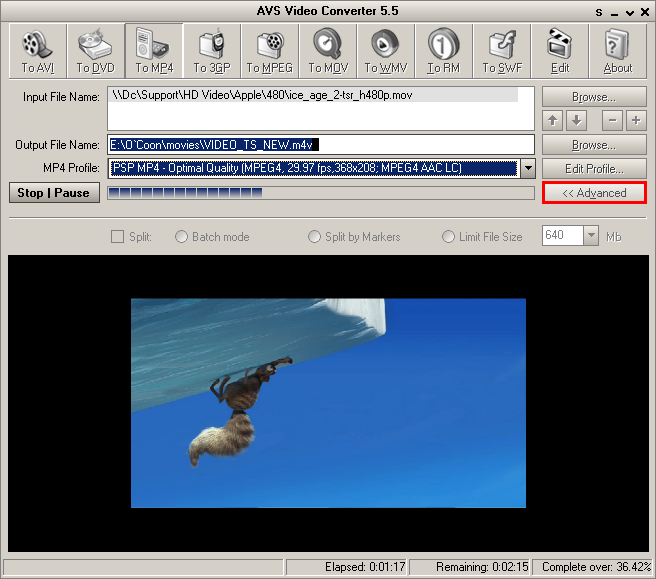Click the title bar down-arrow tray button
656x579 pixels.
630,13
